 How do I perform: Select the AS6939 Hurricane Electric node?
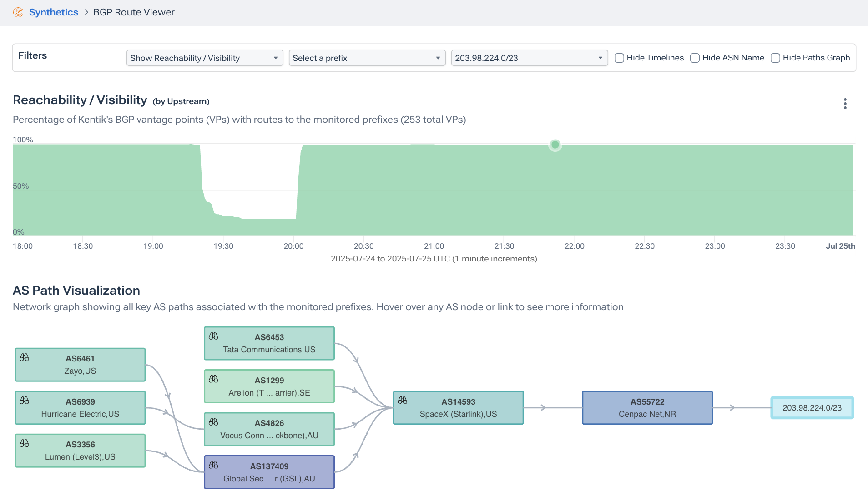coord(80,408)
